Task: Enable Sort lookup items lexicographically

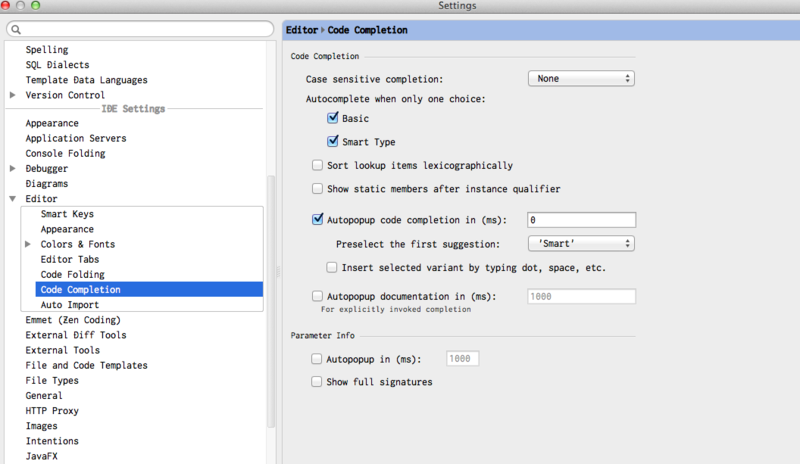Action: tap(317, 165)
